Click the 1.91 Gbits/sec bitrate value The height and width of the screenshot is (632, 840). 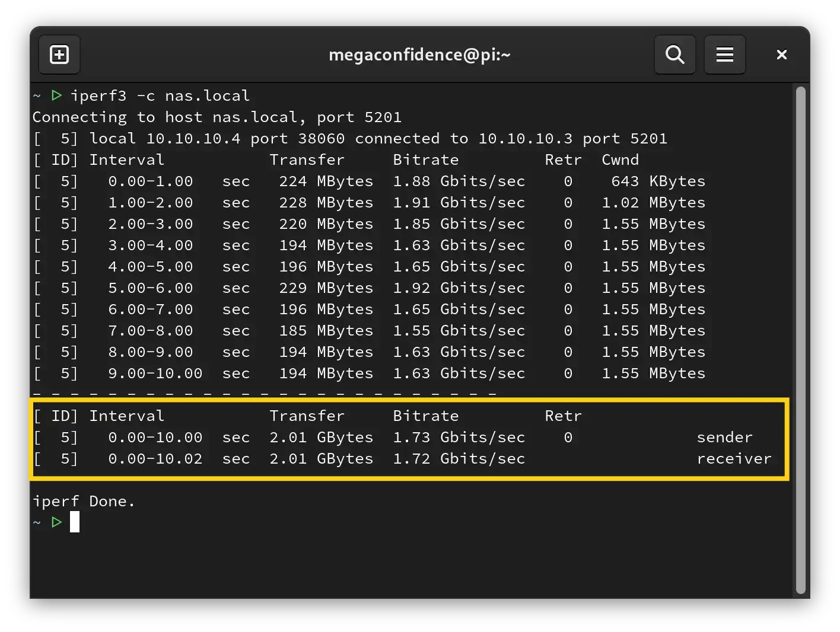[459, 202]
